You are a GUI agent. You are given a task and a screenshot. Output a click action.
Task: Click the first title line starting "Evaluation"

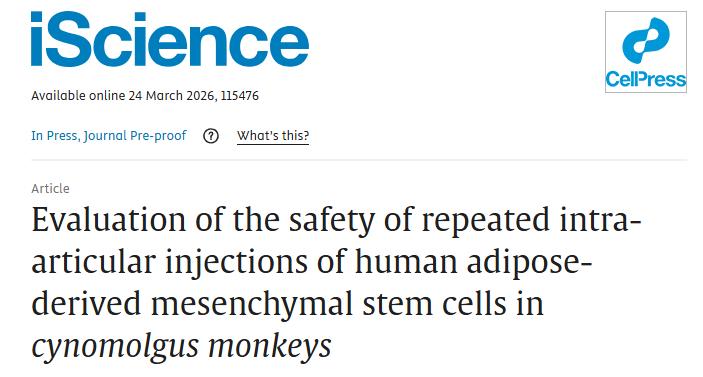coord(336,220)
